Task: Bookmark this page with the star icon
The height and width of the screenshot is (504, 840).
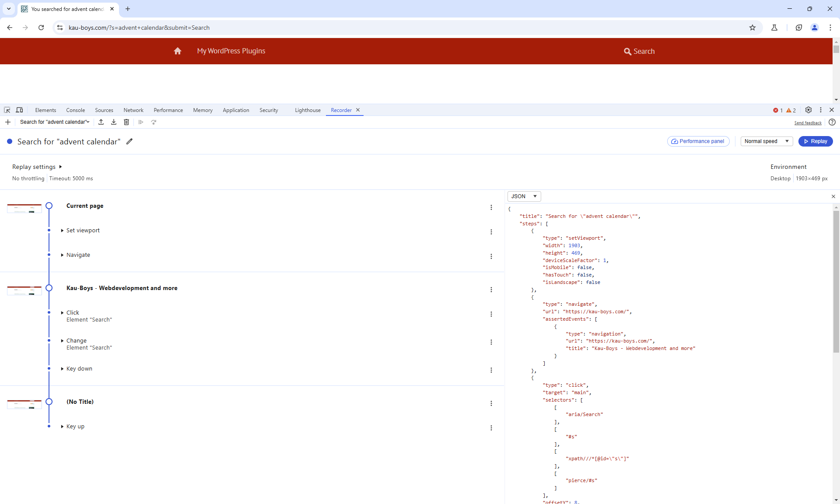Action: (752, 28)
